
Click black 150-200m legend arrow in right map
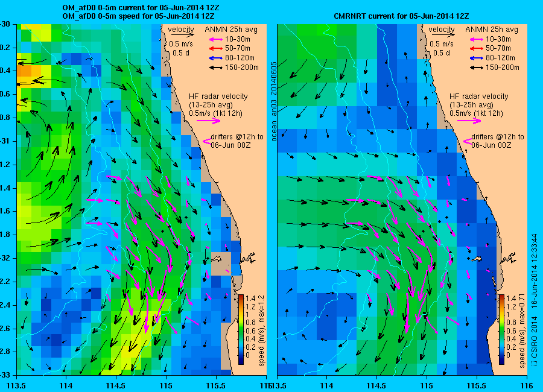coord(476,68)
